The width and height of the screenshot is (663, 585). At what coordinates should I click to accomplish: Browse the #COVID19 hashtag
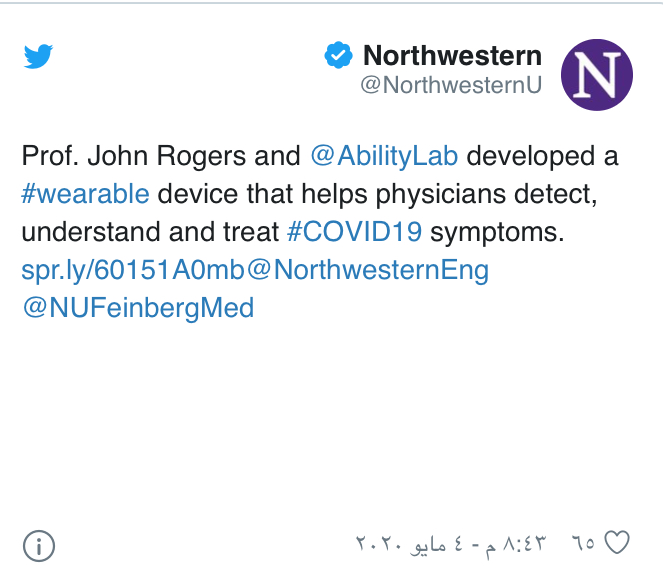(x=355, y=232)
